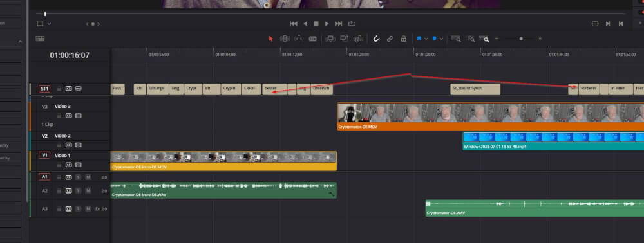Click the Detail Zoom icon
This screenshot has height=243, width=644.
tap(471, 39)
